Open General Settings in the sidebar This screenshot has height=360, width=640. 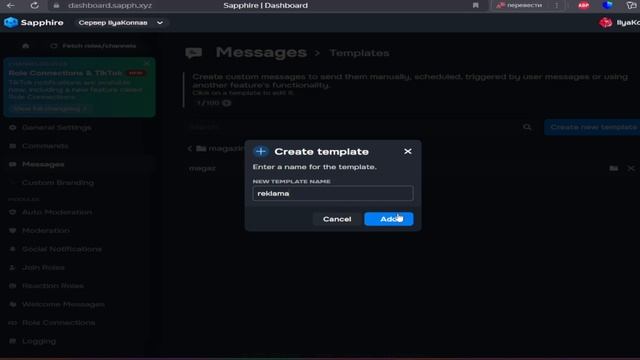tap(56, 127)
